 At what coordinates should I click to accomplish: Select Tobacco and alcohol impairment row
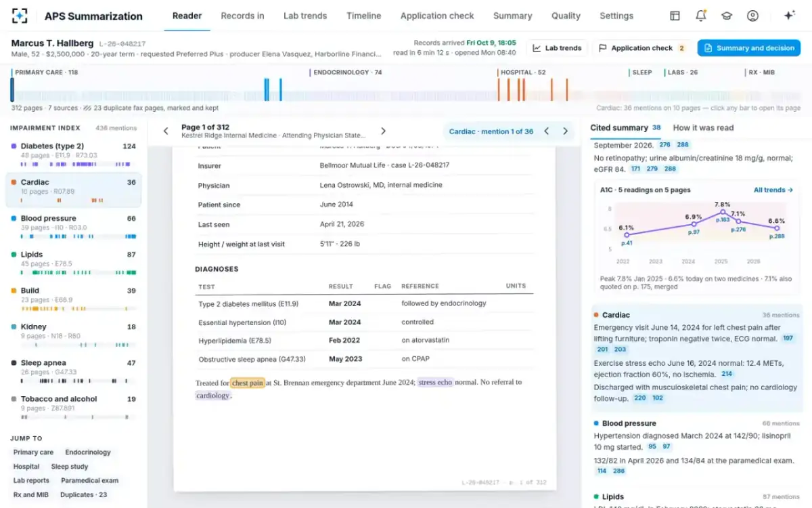pyautogui.click(x=74, y=407)
